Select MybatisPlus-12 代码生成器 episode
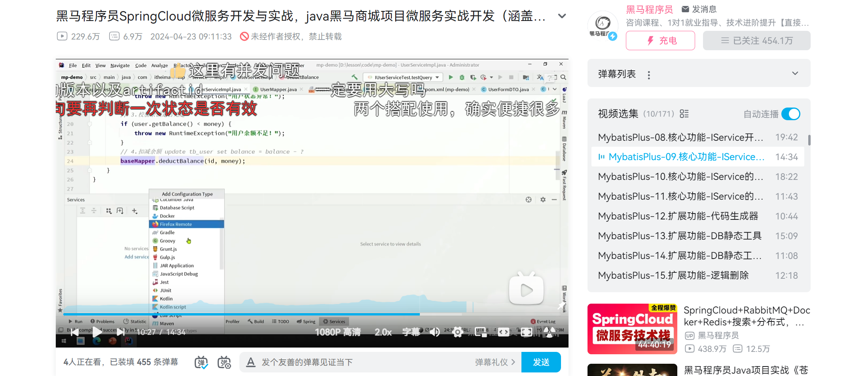 point(698,216)
